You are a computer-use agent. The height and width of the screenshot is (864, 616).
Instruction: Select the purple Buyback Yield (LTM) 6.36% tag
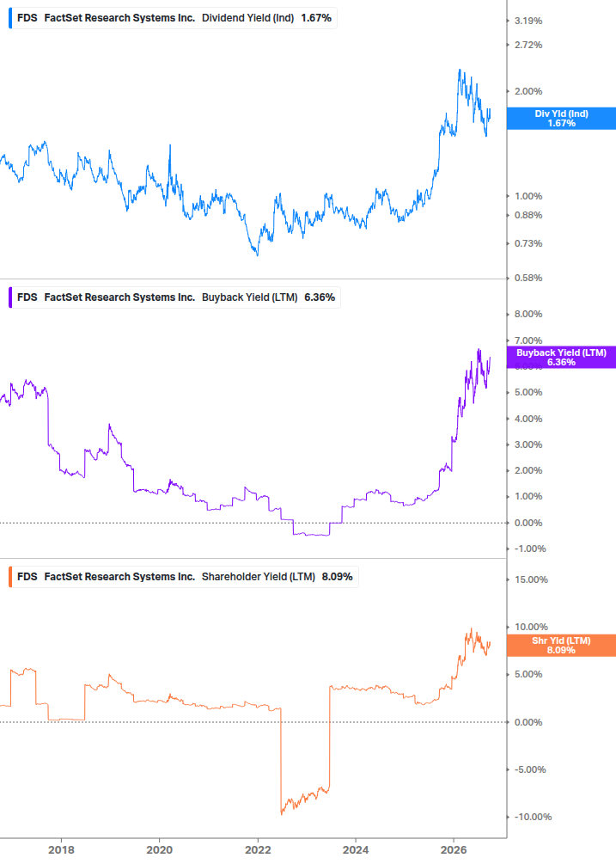click(561, 358)
